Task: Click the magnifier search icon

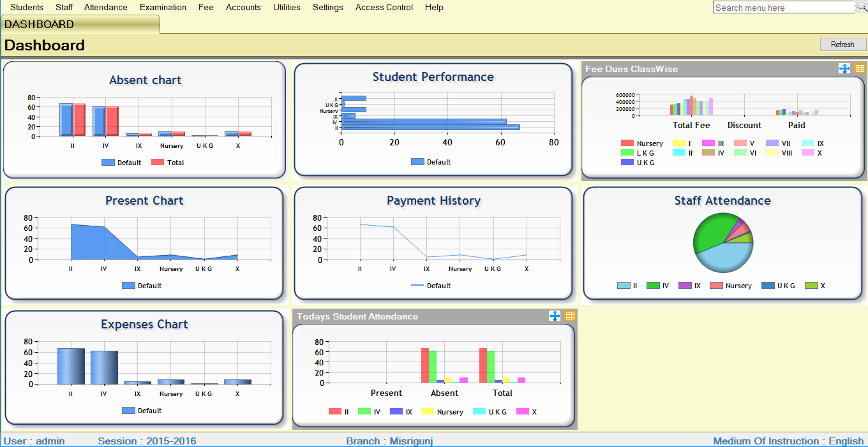Action: pos(861,7)
